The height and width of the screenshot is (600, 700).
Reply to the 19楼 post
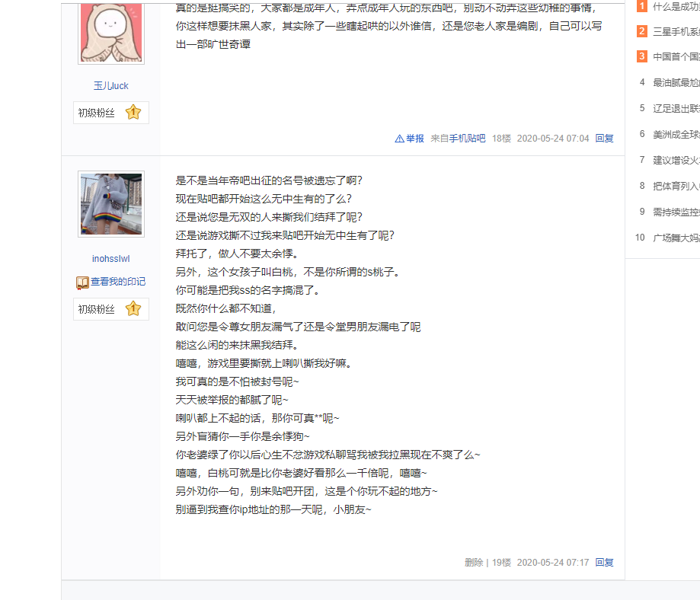click(605, 563)
